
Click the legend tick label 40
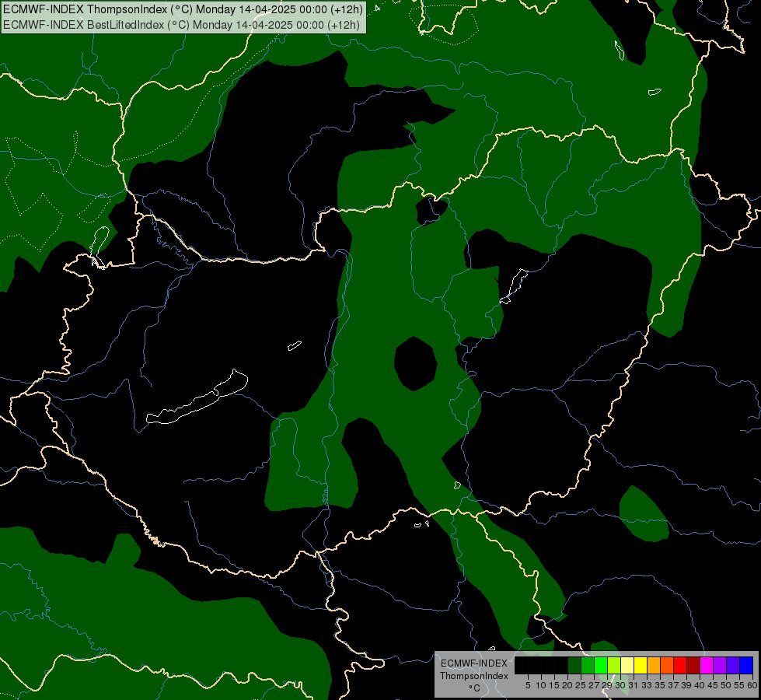point(700,685)
